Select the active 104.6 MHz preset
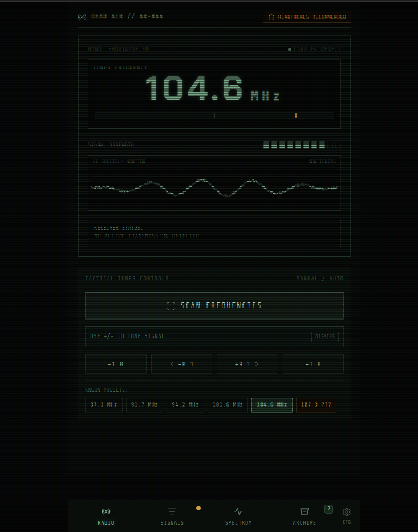The width and height of the screenshot is (418, 532). click(x=271, y=405)
